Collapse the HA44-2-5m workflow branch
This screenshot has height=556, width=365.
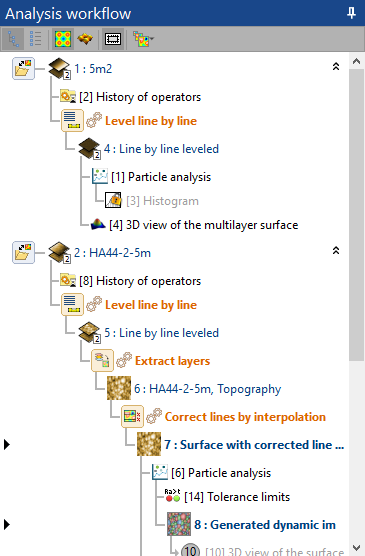tap(336, 250)
